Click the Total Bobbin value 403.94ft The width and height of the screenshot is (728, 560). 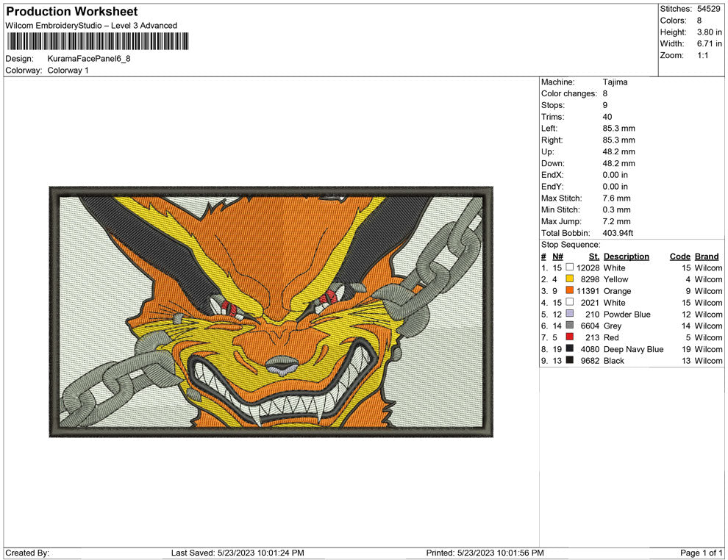[618, 233]
